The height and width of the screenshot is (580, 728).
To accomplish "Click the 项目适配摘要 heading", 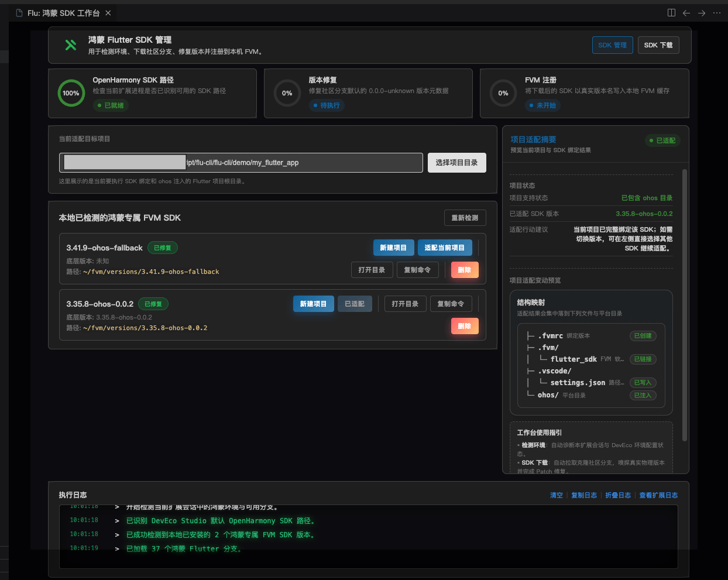I will (533, 139).
